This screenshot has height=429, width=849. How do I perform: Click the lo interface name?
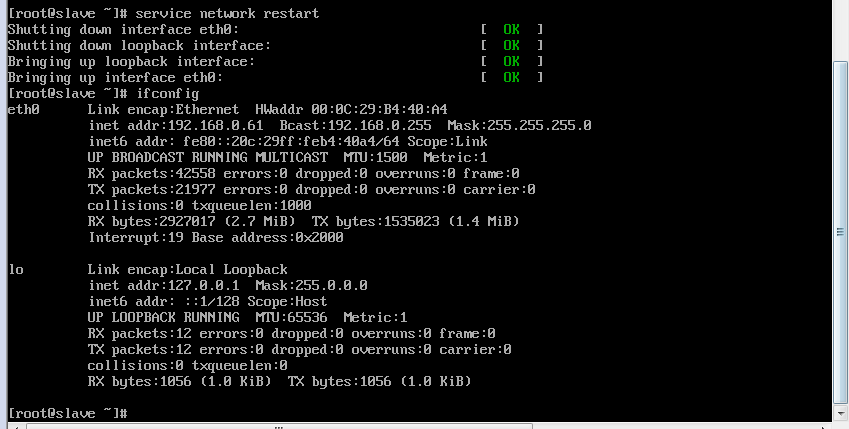(x=16, y=269)
